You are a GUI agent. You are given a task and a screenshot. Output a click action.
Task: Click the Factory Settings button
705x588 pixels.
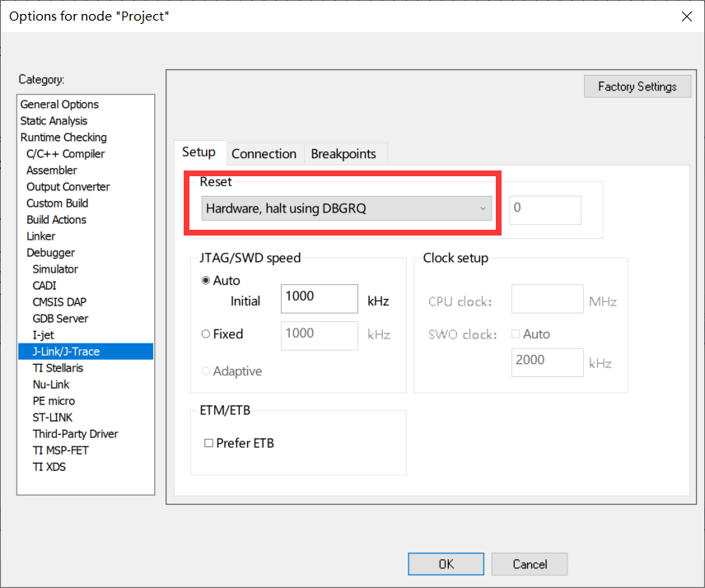[x=637, y=86]
